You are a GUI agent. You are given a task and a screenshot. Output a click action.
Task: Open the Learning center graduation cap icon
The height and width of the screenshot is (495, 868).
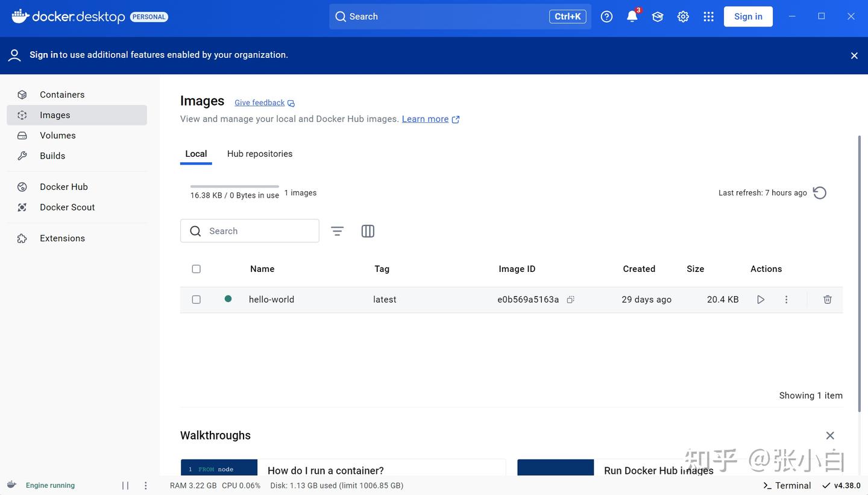658,17
